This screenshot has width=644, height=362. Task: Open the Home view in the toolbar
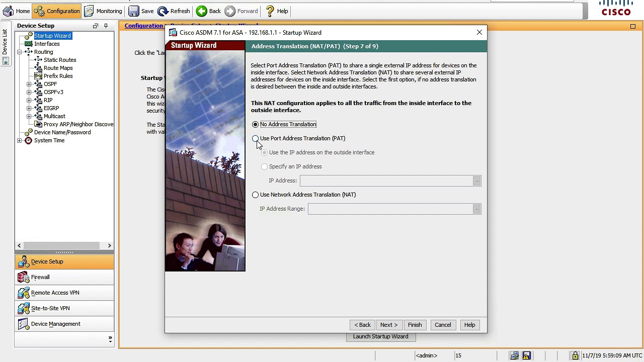pyautogui.click(x=16, y=11)
